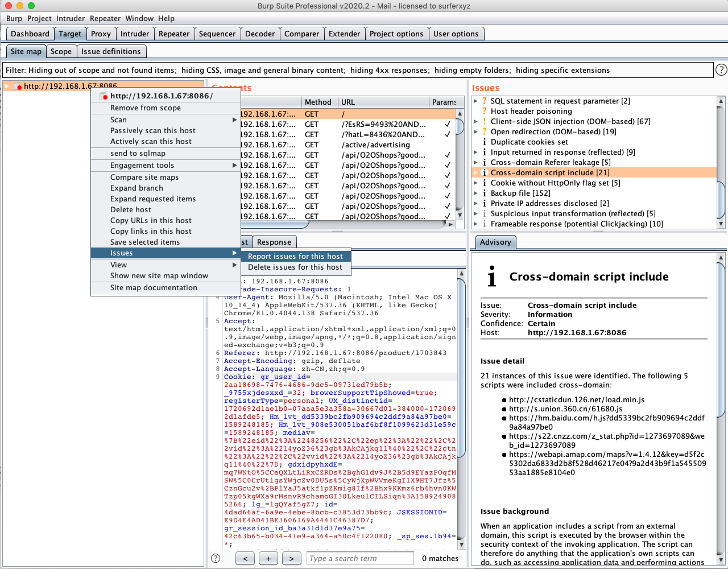The height and width of the screenshot is (569, 728).
Task: Click the large info icon in Advisory
Action: click(x=492, y=277)
